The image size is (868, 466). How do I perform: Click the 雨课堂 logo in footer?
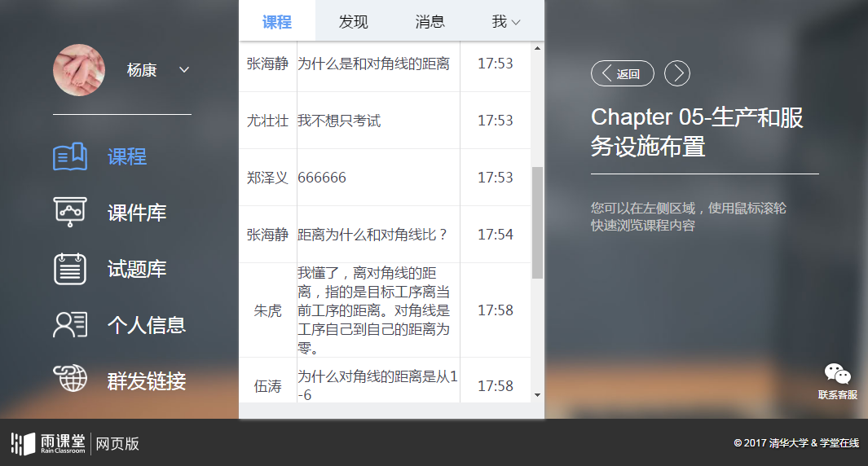(x=47, y=444)
